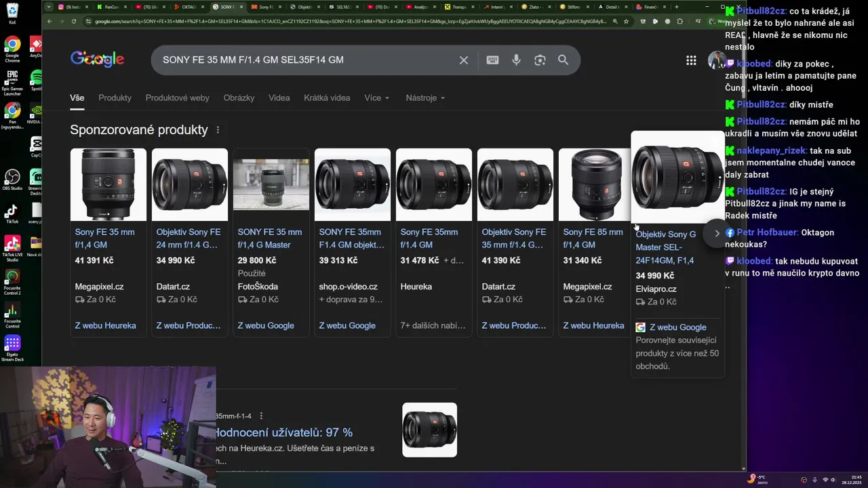The image size is (868, 488).
Task: Open the Google account avatar menu
Action: [716, 60]
